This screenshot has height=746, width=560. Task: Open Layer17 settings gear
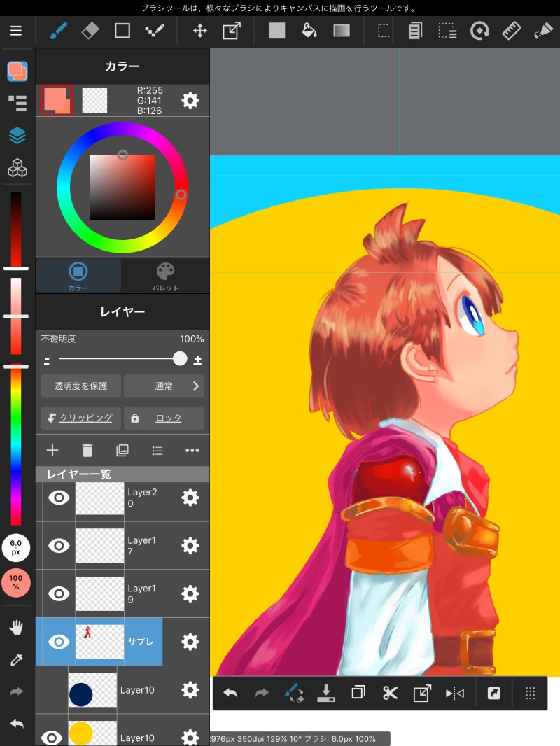190,546
